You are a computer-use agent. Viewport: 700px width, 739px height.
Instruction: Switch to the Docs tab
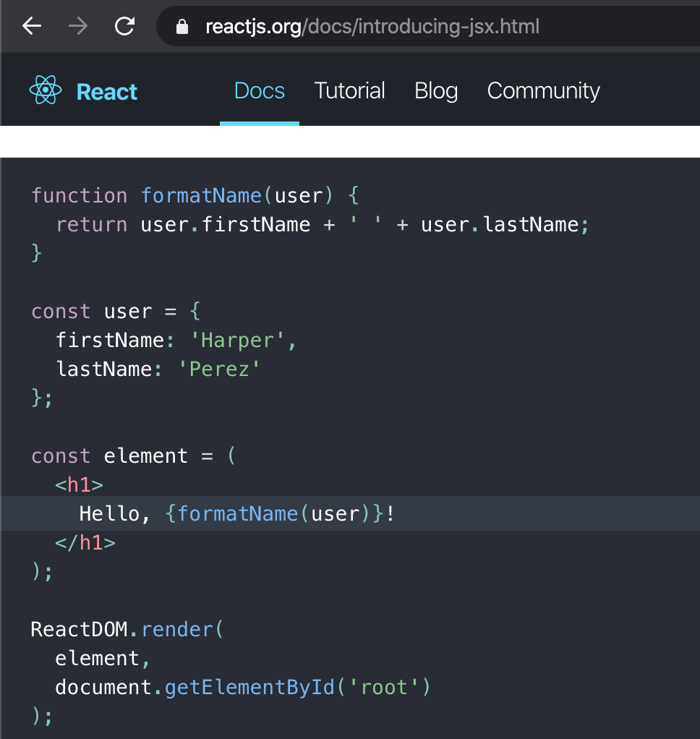260,90
